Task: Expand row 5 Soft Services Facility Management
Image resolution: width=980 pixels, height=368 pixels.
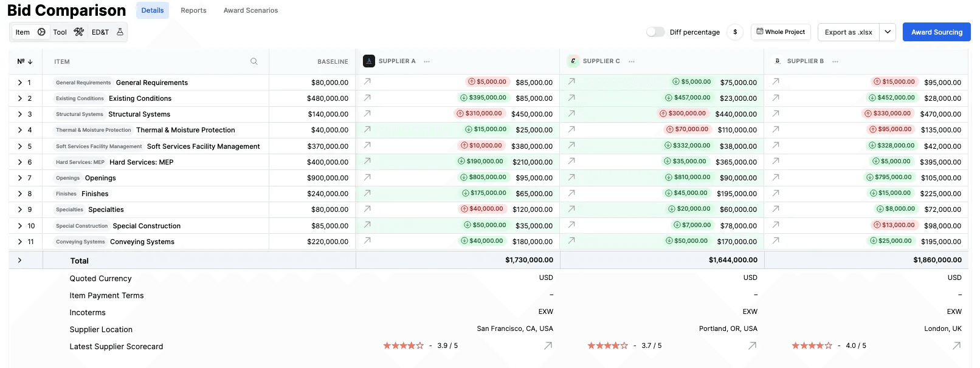Action: coord(19,146)
